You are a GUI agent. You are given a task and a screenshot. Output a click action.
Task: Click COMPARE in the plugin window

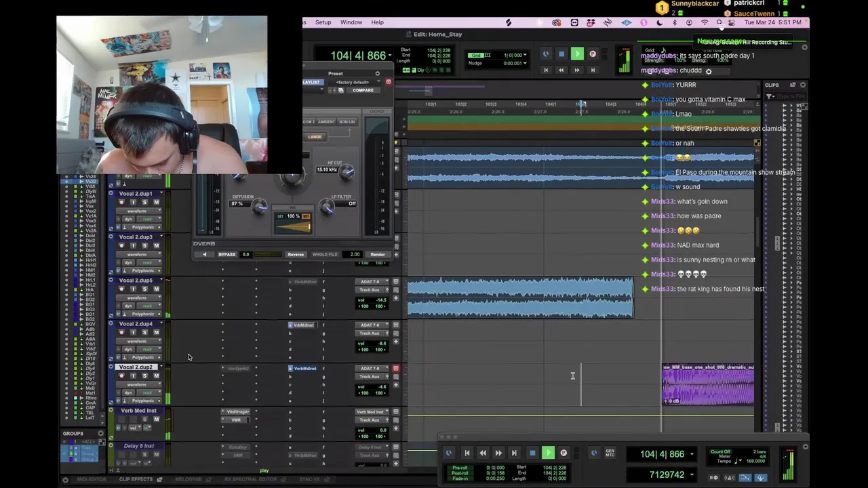(363, 90)
